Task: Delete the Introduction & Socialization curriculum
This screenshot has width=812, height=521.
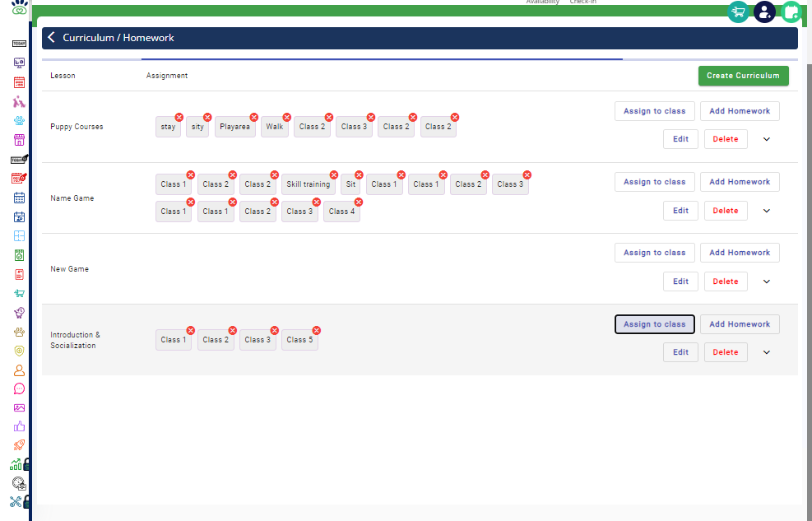Action: [x=726, y=352]
